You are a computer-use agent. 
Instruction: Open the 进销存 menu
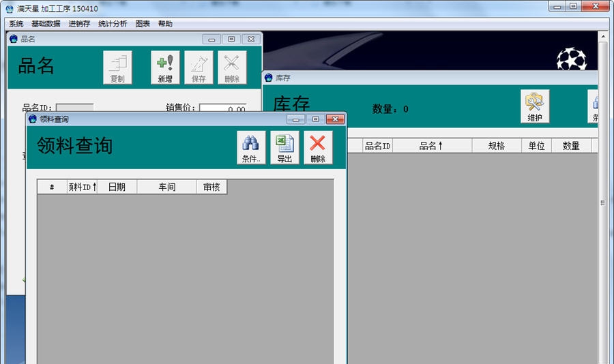tap(79, 24)
